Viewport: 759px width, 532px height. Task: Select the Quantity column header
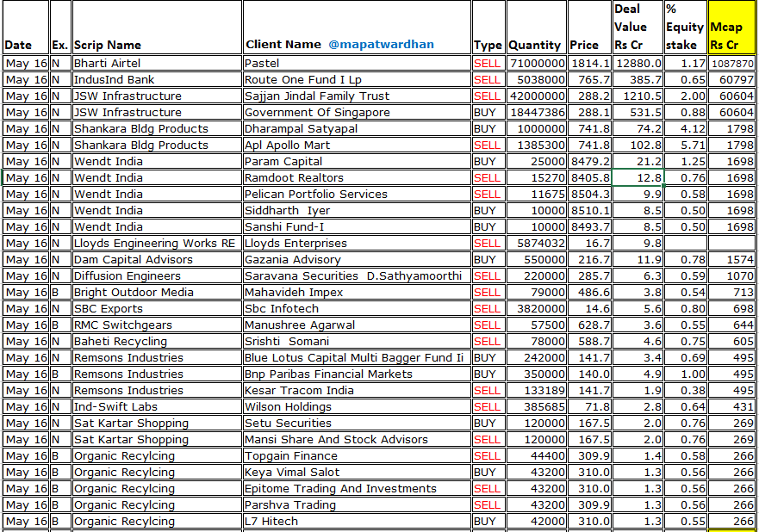coord(537,27)
